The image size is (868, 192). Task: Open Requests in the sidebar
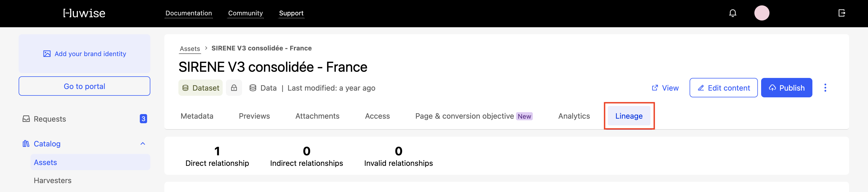50,119
